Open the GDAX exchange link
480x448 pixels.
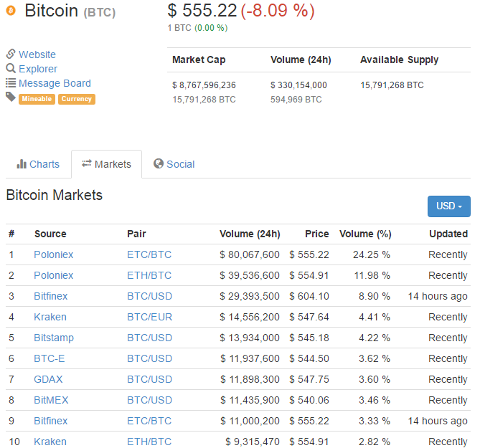(x=48, y=379)
